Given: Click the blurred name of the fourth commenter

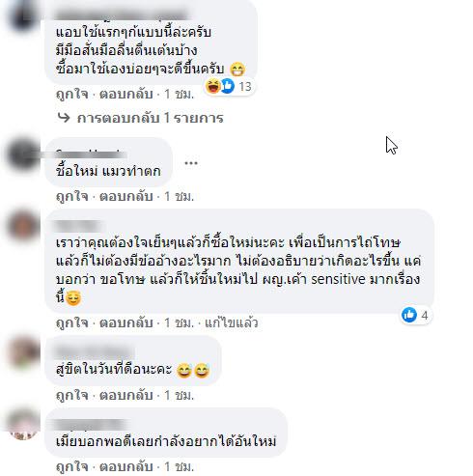Looking at the screenshot, I should [96, 352].
